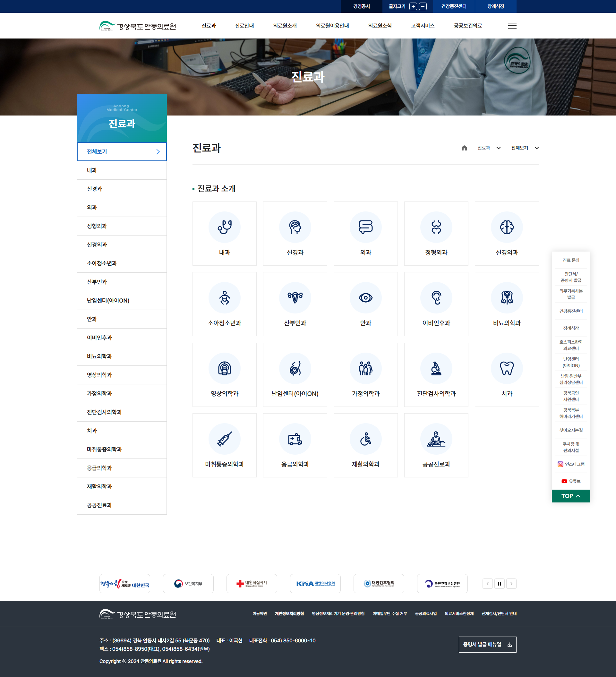Open the 안과 eye icon tile
616x677 pixels.
[x=365, y=297]
